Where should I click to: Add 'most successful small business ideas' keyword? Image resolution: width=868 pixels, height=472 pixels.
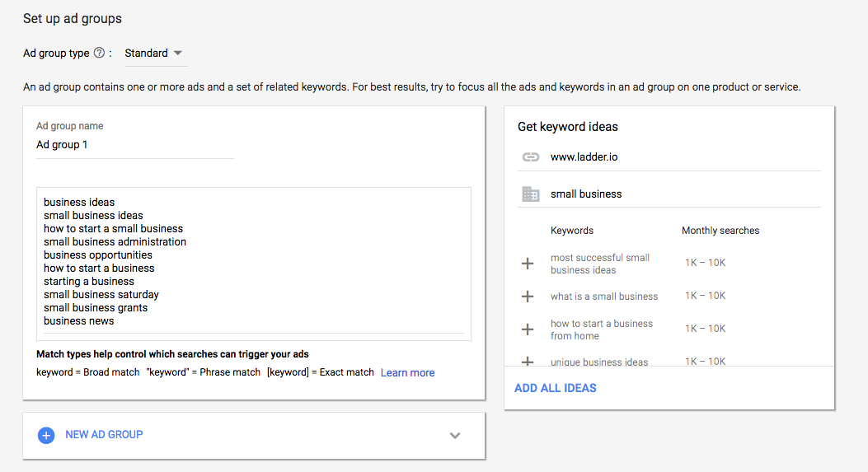528,264
